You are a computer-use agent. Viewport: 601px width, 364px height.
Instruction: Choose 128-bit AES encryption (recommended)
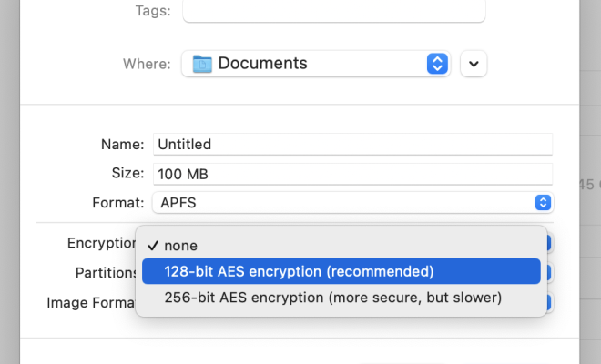tap(341, 271)
